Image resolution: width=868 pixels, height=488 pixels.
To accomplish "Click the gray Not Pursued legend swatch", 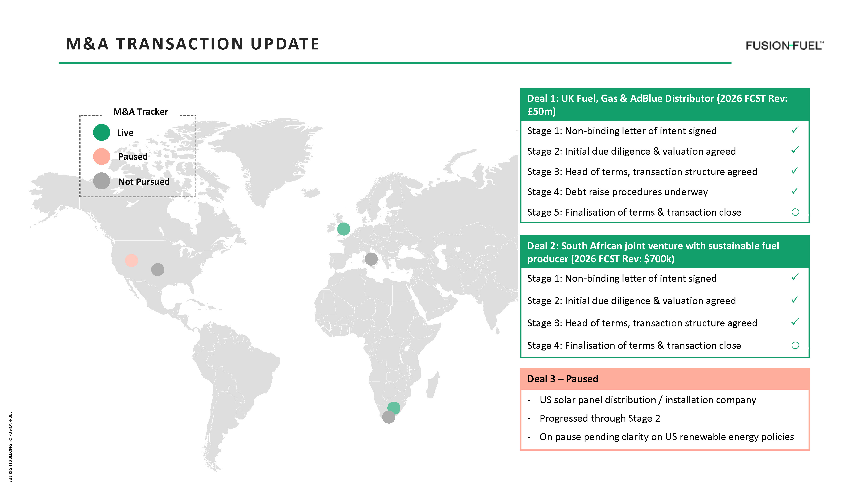I will [x=101, y=181].
